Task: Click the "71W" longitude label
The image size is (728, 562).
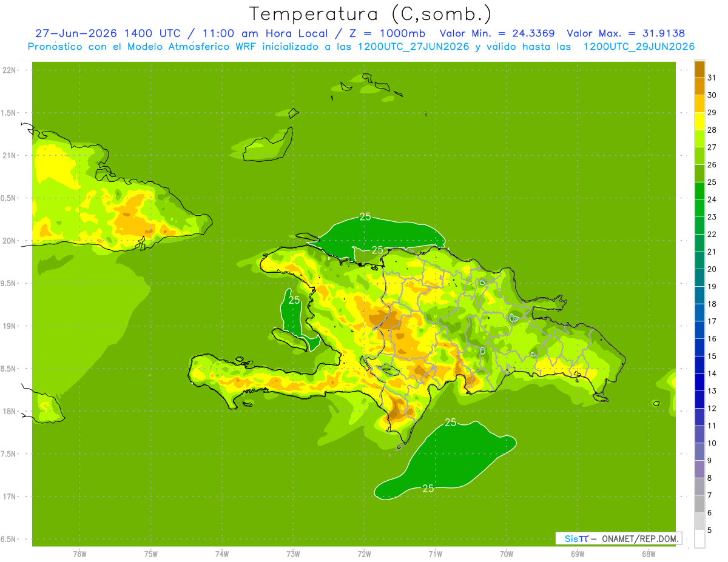Action: (436, 554)
